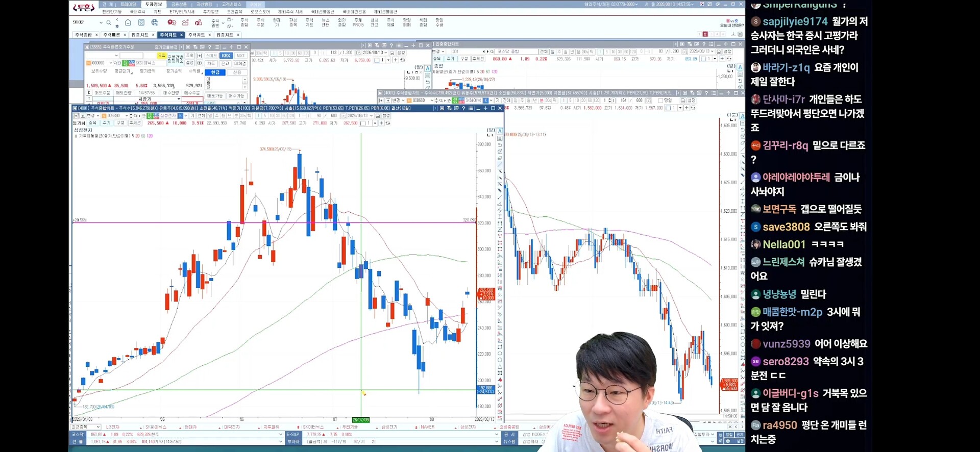This screenshot has height=452, width=980.
Task: Open the 조건검색 submenu
Action: pos(235,11)
